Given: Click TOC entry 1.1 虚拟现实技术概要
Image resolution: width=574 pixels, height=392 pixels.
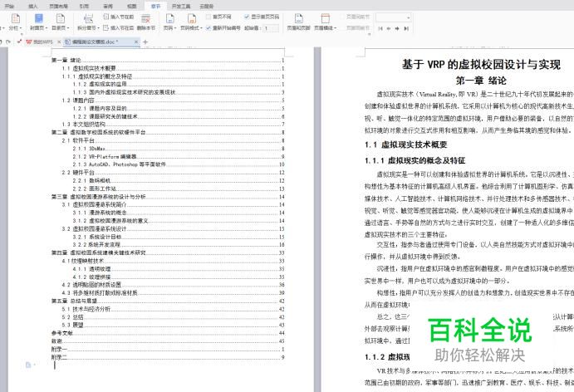Looking at the screenshot, I should [x=173, y=68].
